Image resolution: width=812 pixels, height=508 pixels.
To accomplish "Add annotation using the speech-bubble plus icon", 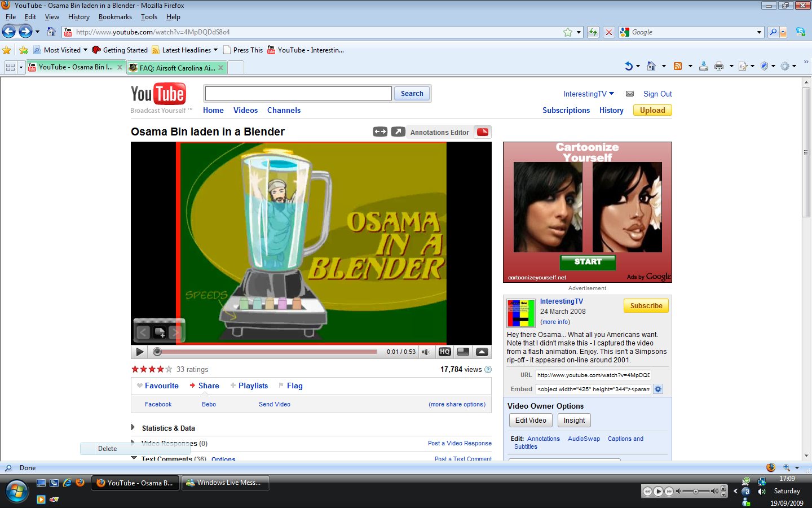I will (160, 332).
